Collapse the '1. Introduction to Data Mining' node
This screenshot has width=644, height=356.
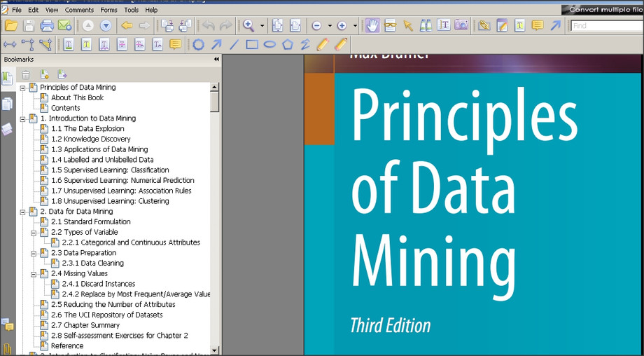pyautogui.click(x=23, y=118)
